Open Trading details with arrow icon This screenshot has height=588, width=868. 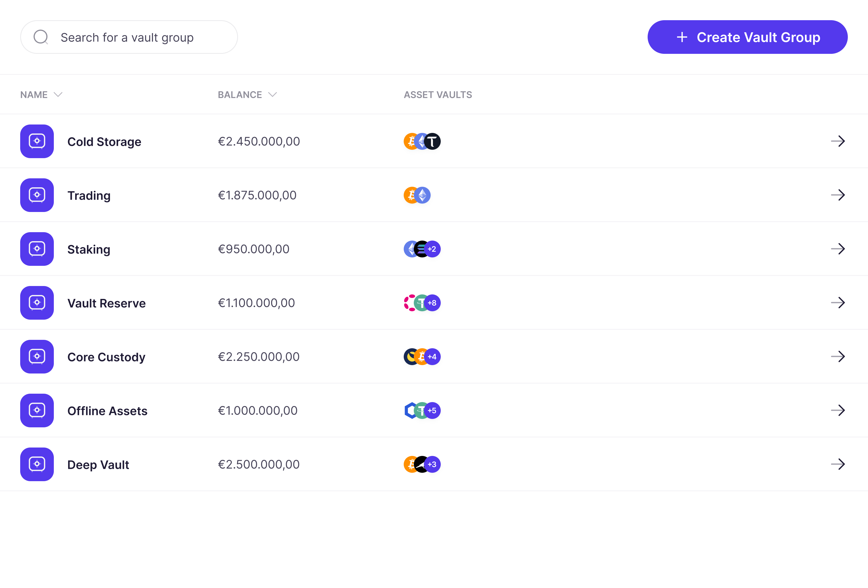838,195
